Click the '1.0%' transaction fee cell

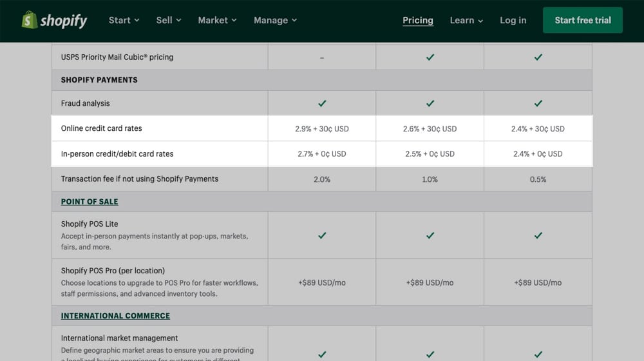tap(430, 179)
